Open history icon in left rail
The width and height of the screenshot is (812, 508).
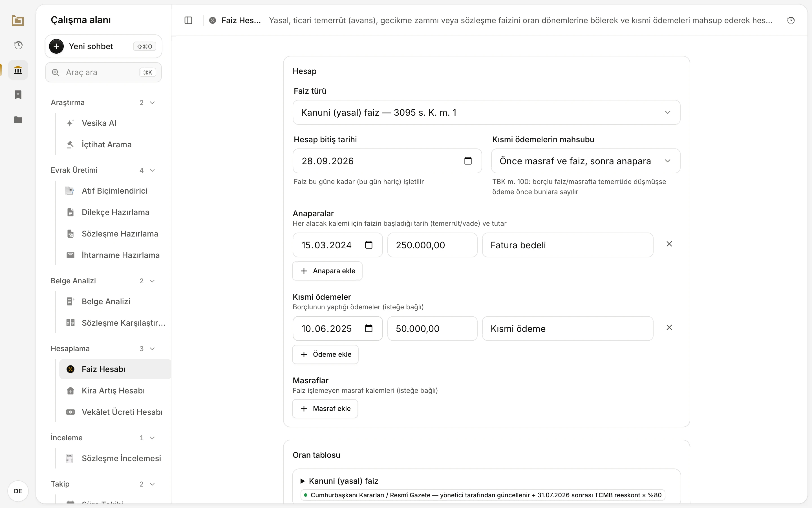(18, 45)
